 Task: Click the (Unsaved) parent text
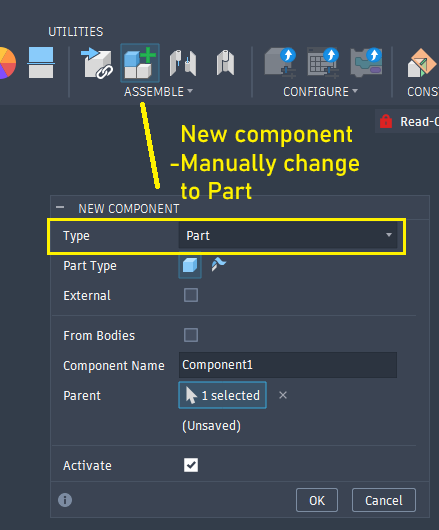click(x=212, y=426)
